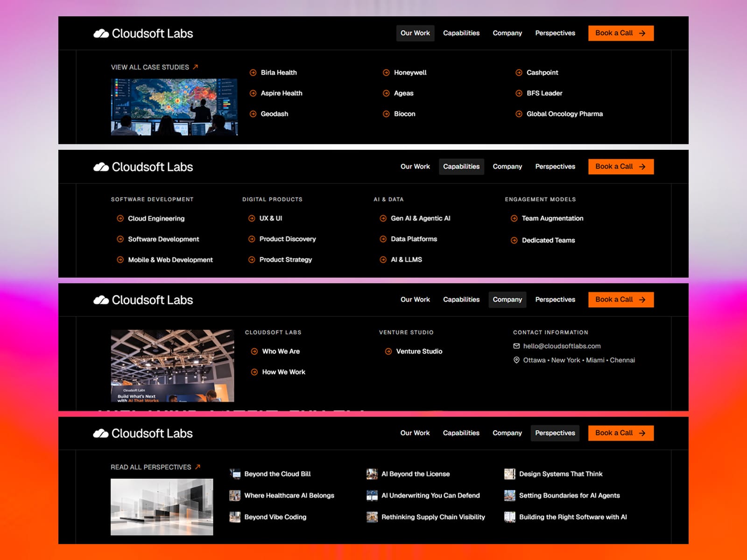Click the envelope icon by hello@cloudsoftlabs.com
The image size is (747, 560).
click(516, 346)
